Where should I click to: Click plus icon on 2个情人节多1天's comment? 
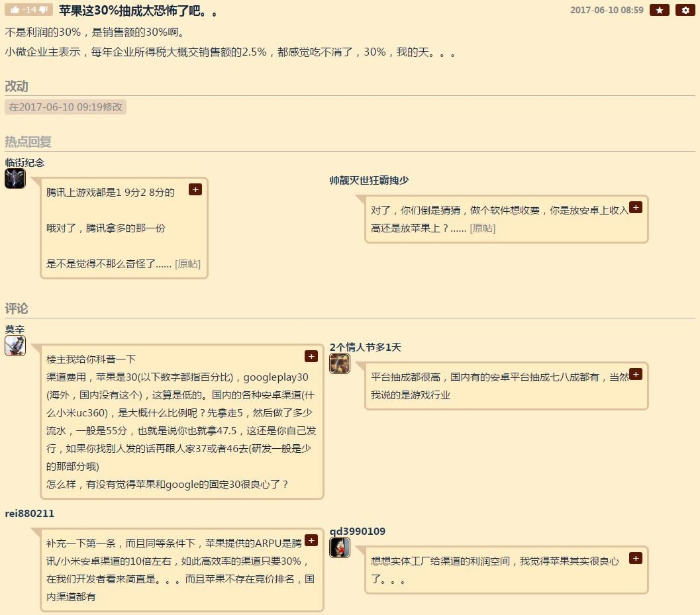pos(636,374)
